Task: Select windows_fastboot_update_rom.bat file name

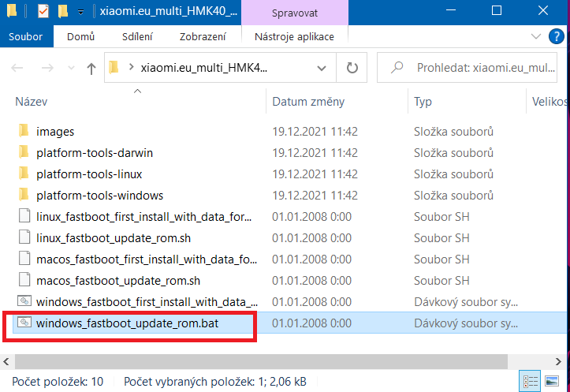Action: click(127, 323)
